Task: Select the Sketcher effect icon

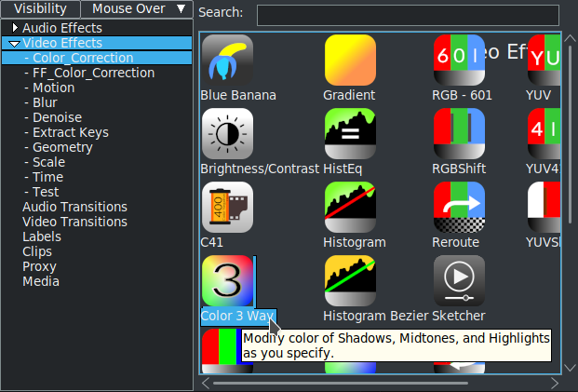Action: point(459,280)
